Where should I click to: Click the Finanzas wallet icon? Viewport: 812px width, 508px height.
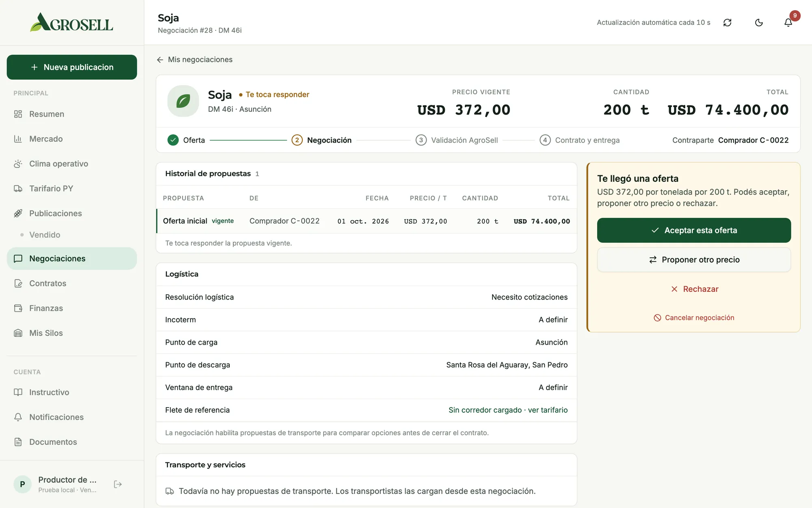[x=18, y=308]
